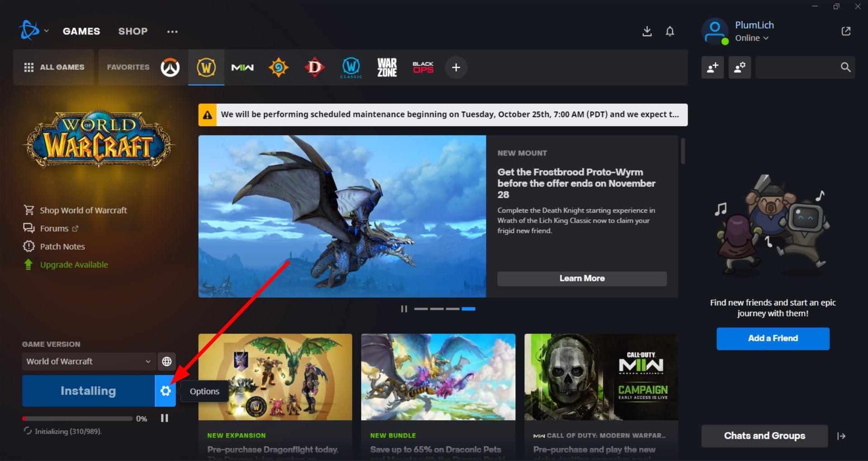Screen dimensions: 868x461
Task: Pause the promotional carousel rotation
Action: pos(404,309)
